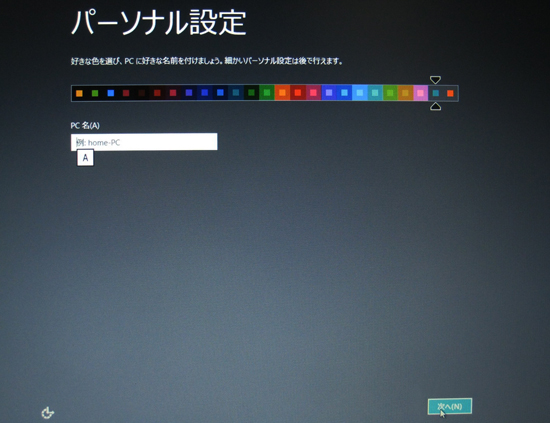The height and width of the screenshot is (423, 550).
Task: Select the pink swatch on magenta background
Action: coord(313,93)
